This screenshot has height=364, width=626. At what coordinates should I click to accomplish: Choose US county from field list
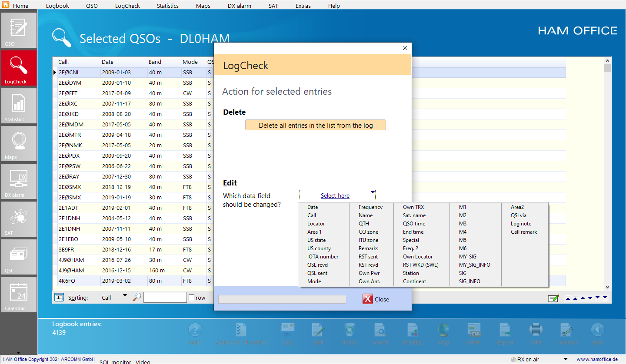point(319,248)
